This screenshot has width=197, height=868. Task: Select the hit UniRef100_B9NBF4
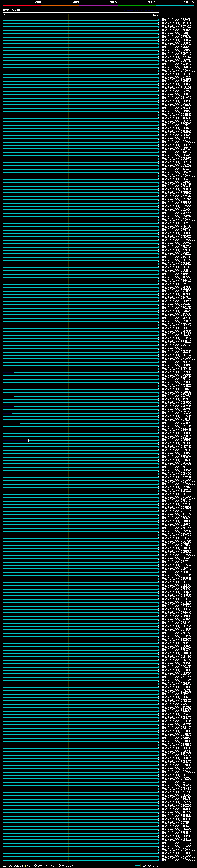click(x=176, y=67)
